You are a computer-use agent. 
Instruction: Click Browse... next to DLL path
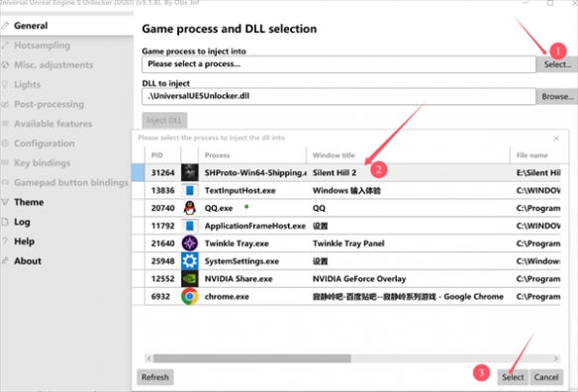[557, 96]
